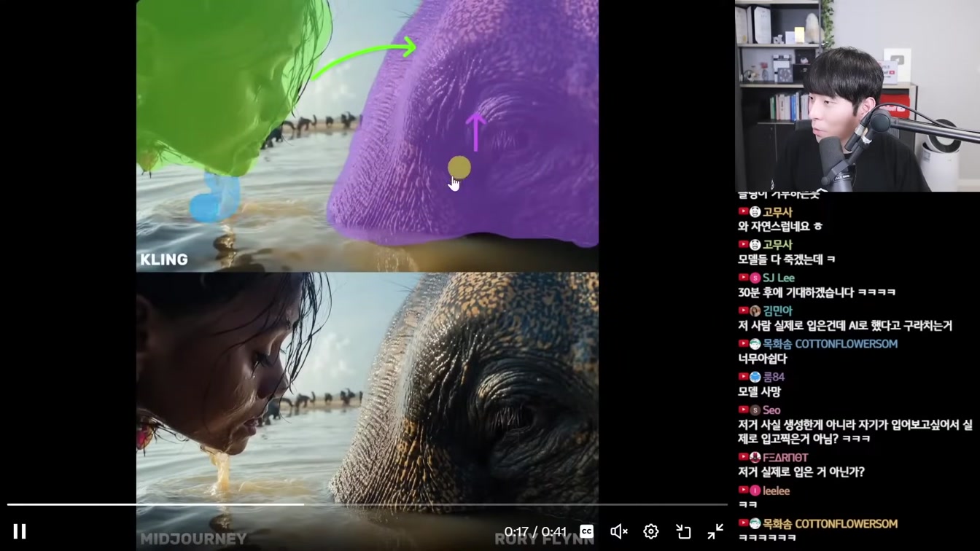Click the lower Midjourney elephant video frame
The image size is (980, 551).
click(x=367, y=411)
